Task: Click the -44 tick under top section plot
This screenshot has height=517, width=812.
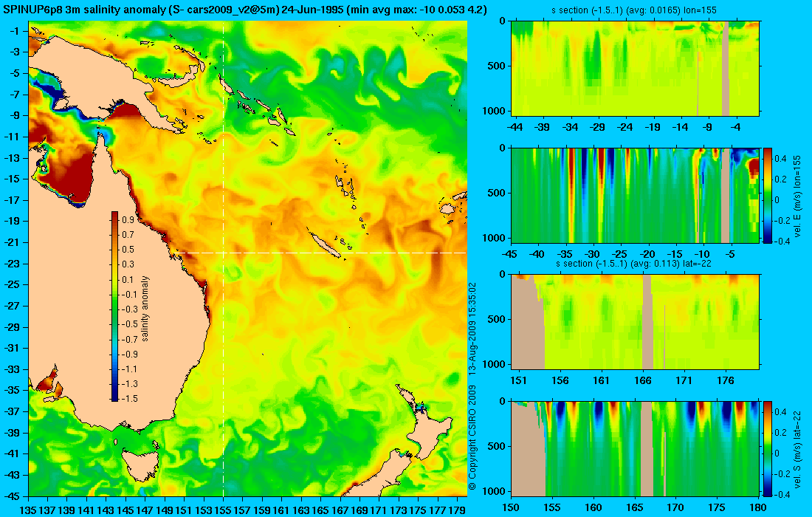Action: click(x=515, y=127)
